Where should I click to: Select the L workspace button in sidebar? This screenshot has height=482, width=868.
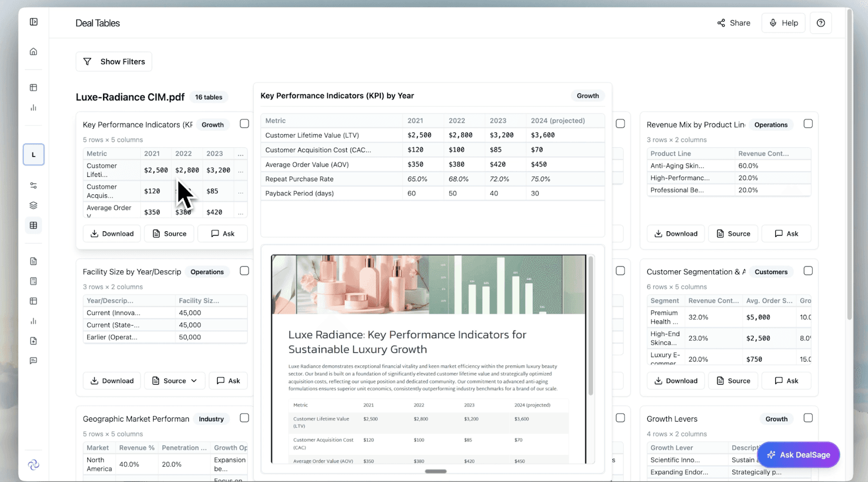[x=34, y=155]
